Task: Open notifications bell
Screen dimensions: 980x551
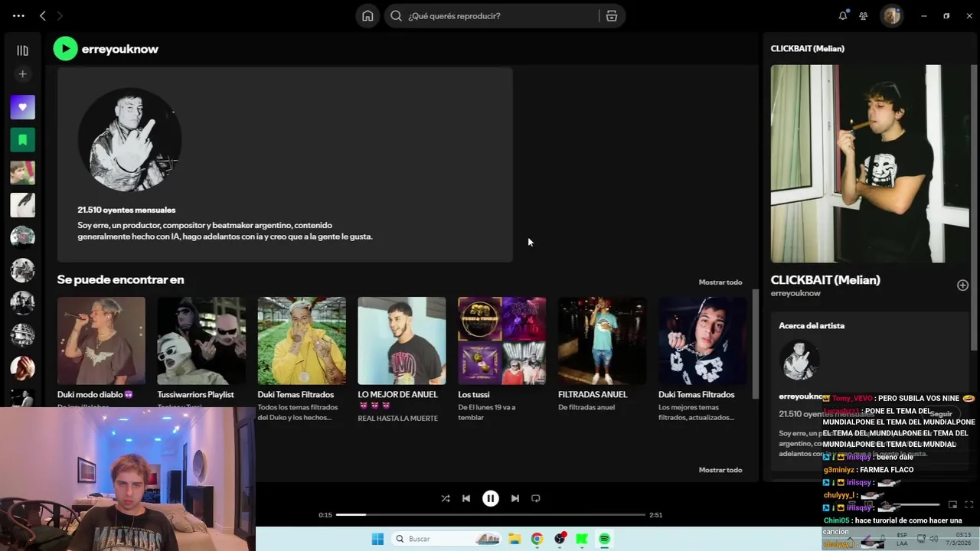Action: point(843,15)
